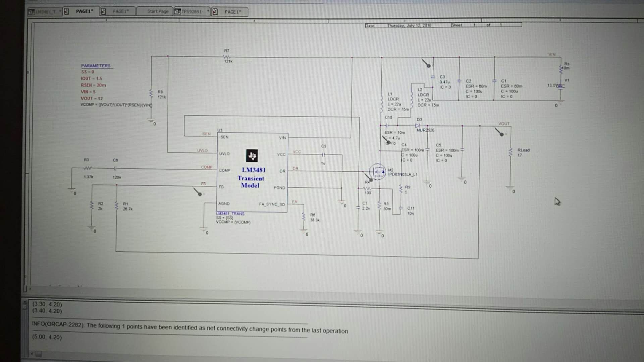This screenshot has height=362, width=644.
Task: Click the AGND pin on U3
Action: pos(224,203)
